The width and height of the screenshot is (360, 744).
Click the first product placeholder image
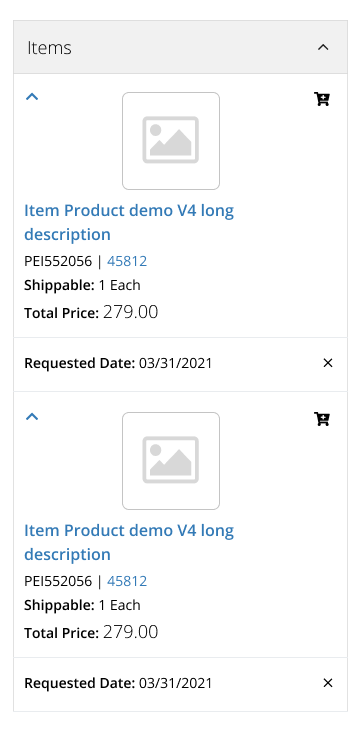point(171,141)
